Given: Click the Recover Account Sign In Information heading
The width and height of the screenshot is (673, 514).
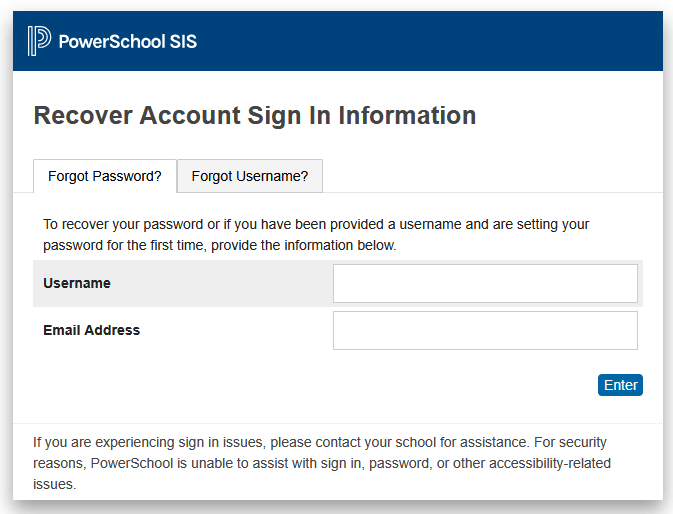Looking at the screenshot, I should coord(255,116).
